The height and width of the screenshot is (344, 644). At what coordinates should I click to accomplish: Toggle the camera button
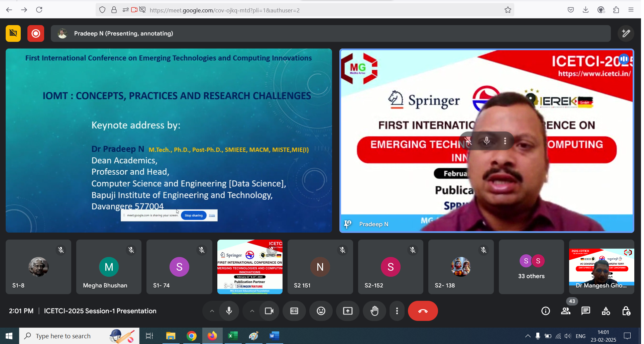[269, 311]
